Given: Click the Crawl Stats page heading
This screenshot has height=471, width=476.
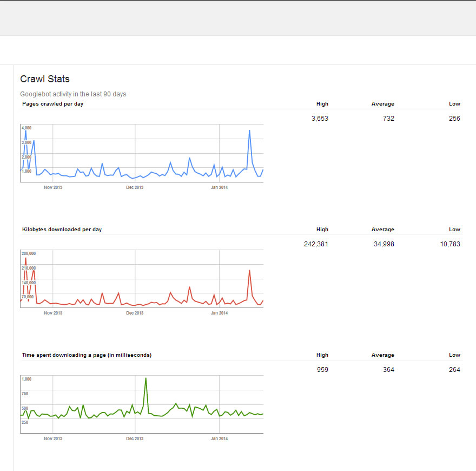Looking at the screenshot, I should coord(45,79).
